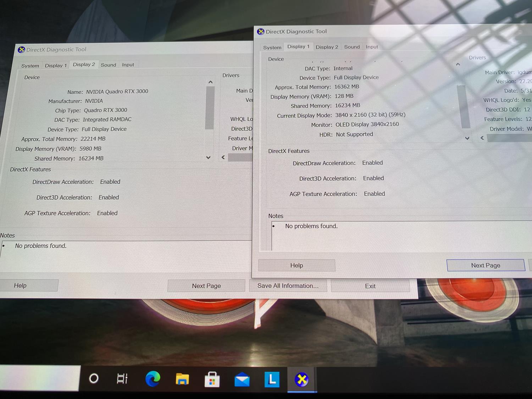Click Device list down arrow, right window

point(467,138)
